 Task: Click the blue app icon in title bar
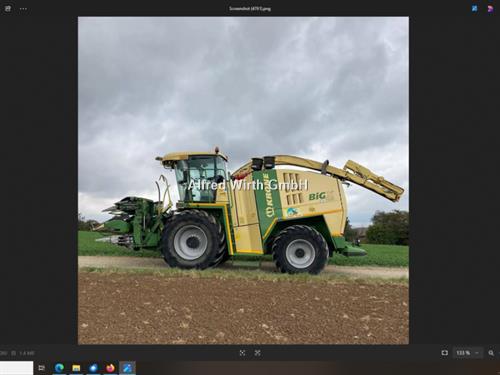474,9
